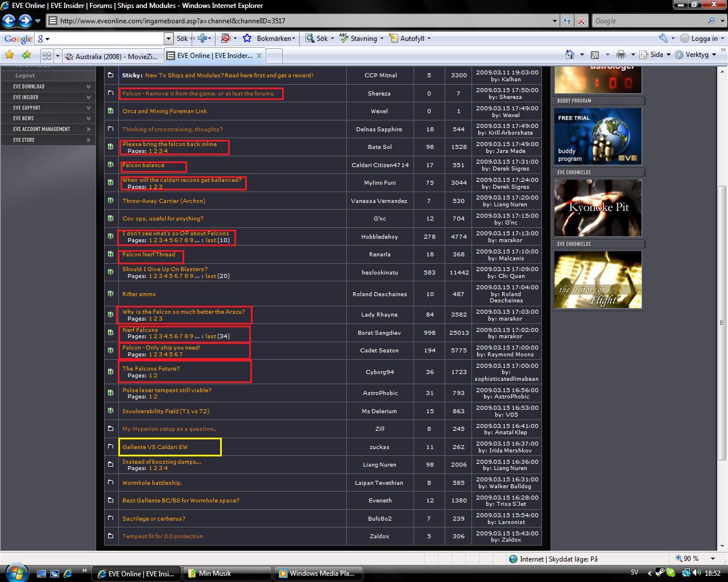
Task: Open the recent pages dropdown arrow
Action: (x=38, y=21)
